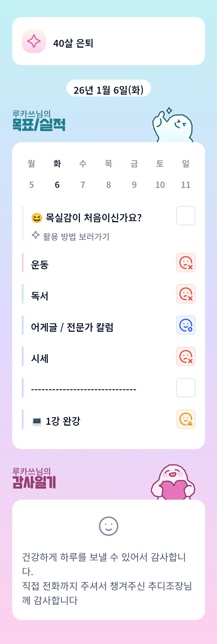Select Monday 5 in the week calendar
Image resolution: width=217 pixels, height=644 pixels.
(31, 185)
